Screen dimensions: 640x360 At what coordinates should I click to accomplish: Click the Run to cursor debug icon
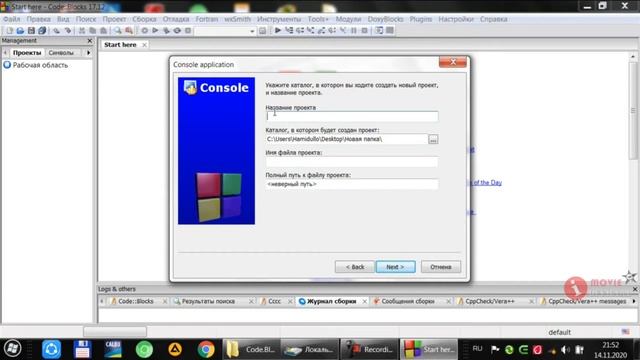(289, 31)
